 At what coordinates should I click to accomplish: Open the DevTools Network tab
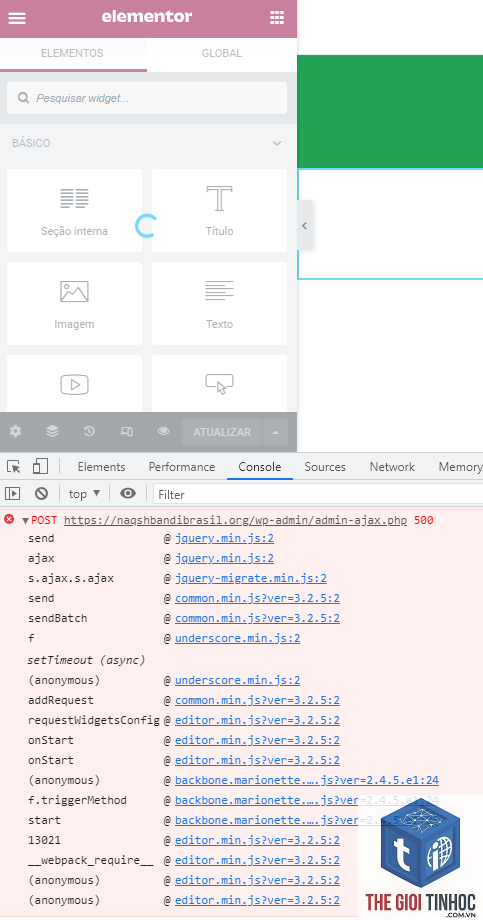click(x=392, y=467)
